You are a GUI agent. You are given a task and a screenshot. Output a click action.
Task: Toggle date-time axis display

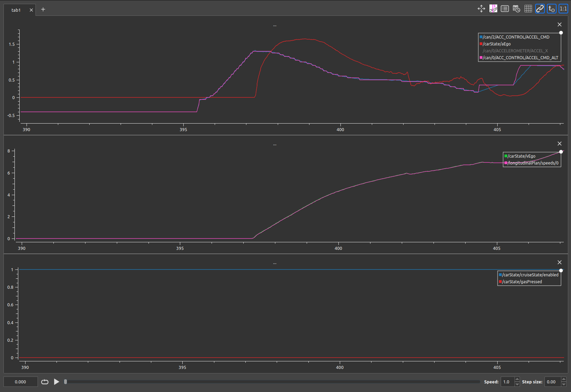[517, 9]
